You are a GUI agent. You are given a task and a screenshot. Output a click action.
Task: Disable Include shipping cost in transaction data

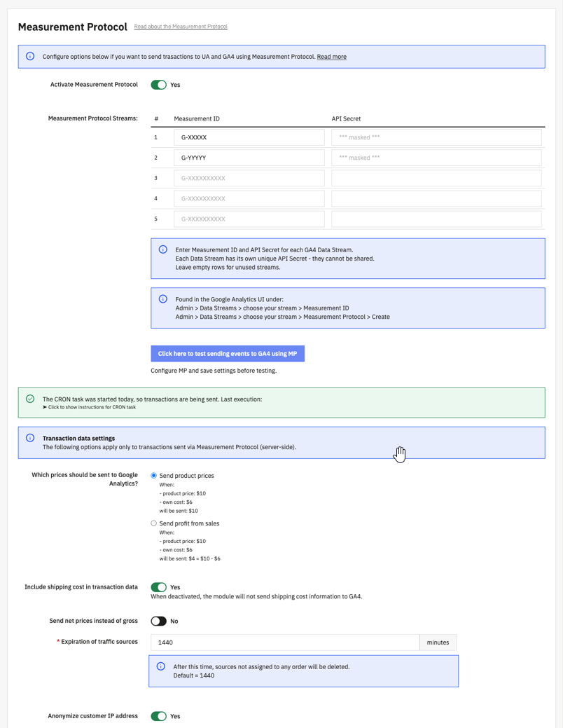coord(159,587)
